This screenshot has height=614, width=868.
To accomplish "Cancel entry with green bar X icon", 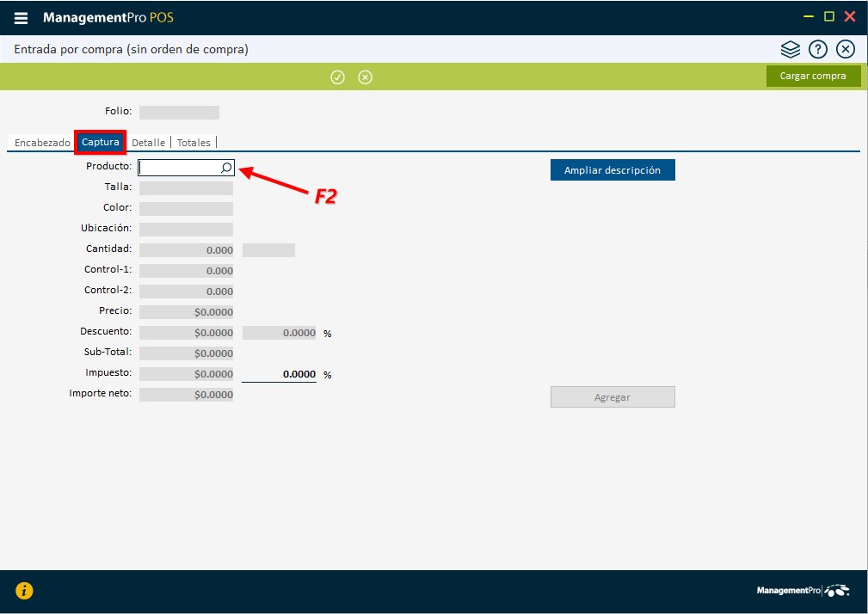I will pyautogui.click(x=366, y=77).
